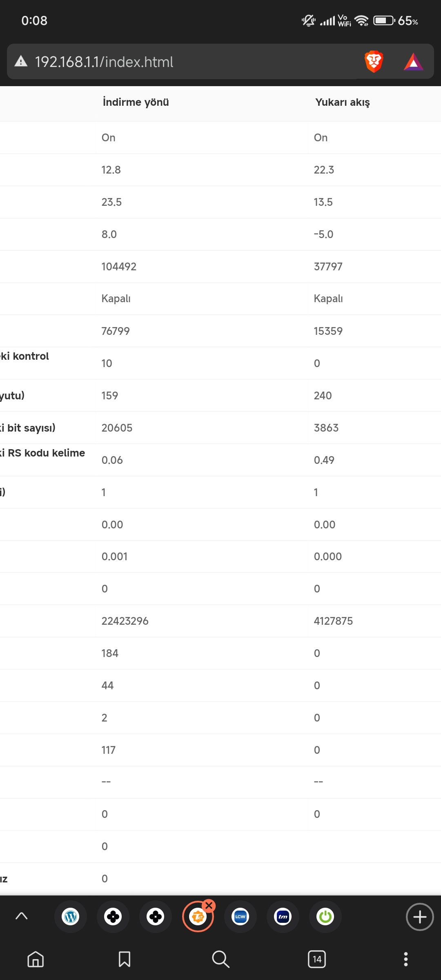The image size is (441, 980).
Task: Open the bookmarks icon
Action: tap(125, 959)
